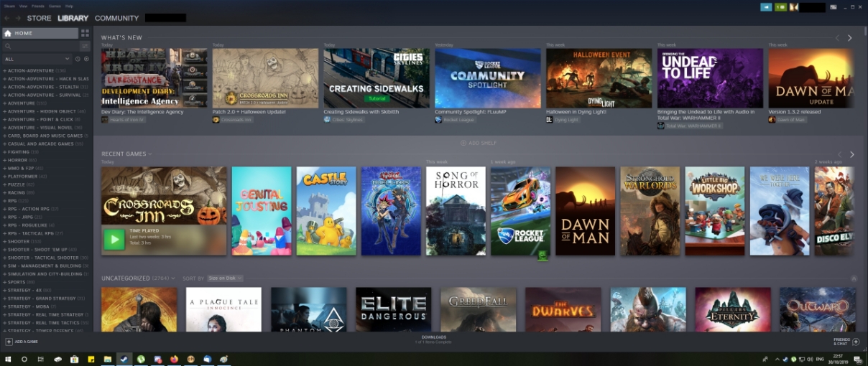Click Dying Light tag under Halloween news

563,120
